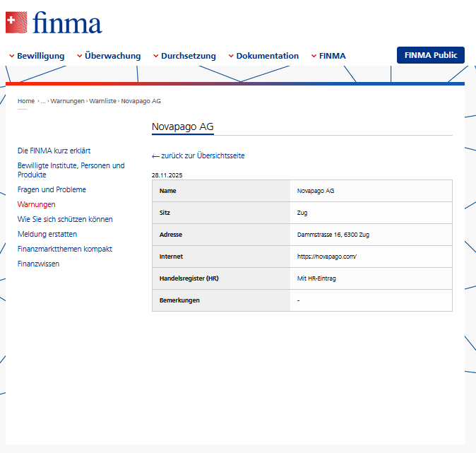The height and width of the screenshot is (453, 476).
Task: Click Mit HR-Eintrag value
Action: (316, 278)
